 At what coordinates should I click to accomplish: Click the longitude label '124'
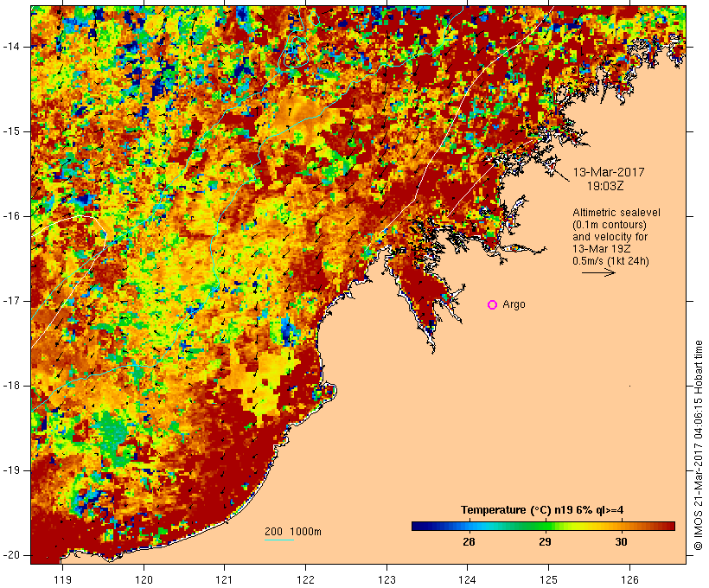(x=468, y=579)
